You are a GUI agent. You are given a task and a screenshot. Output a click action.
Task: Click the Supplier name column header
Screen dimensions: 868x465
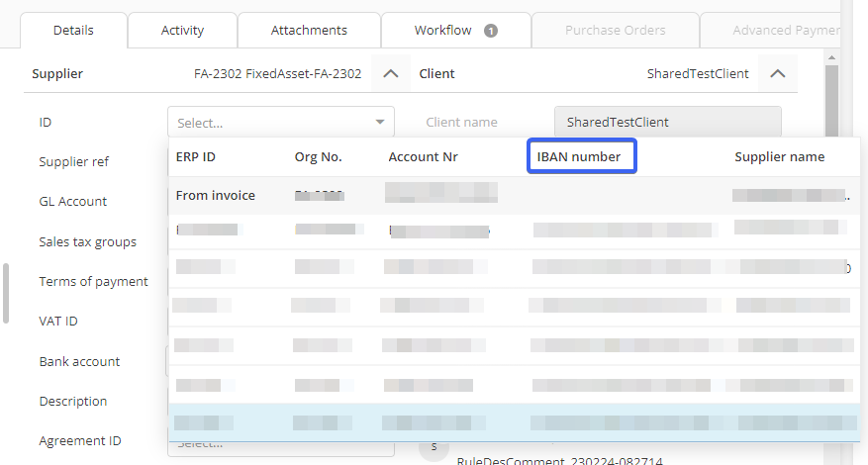779,156
